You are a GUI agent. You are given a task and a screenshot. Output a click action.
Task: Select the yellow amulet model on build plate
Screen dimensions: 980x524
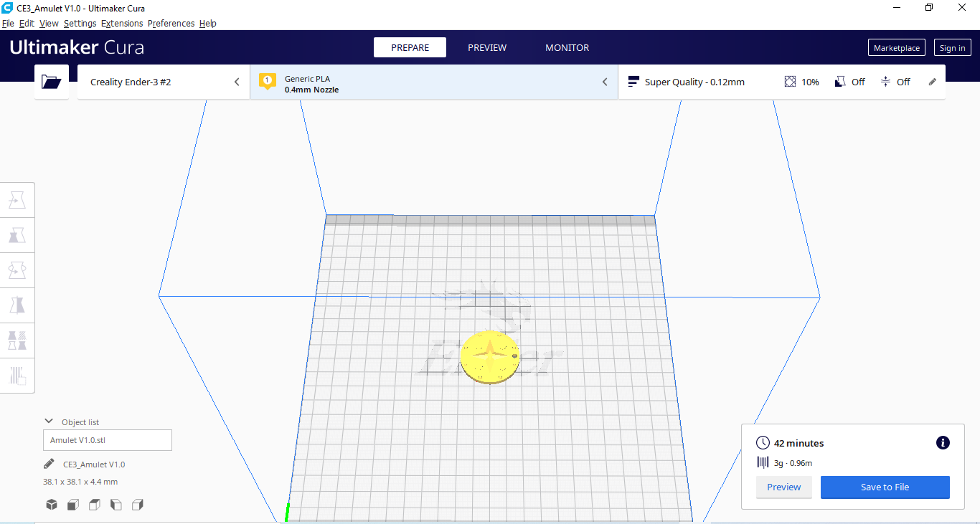point(489,356)
